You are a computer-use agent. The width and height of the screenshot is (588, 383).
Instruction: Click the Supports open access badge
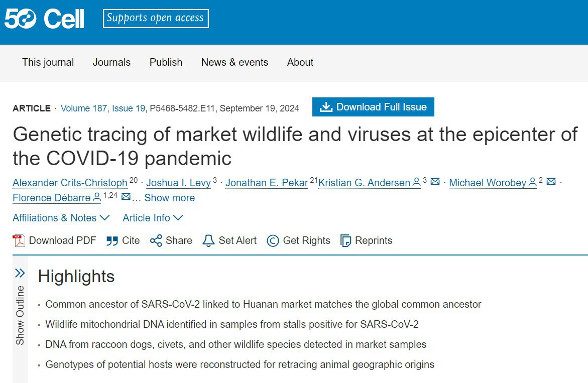[156, 19]
